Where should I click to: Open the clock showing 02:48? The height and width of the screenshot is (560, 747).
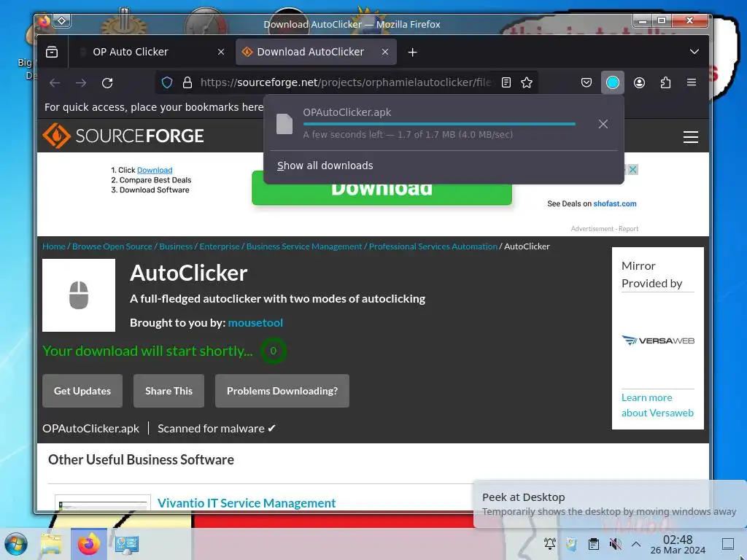point(678,544)
